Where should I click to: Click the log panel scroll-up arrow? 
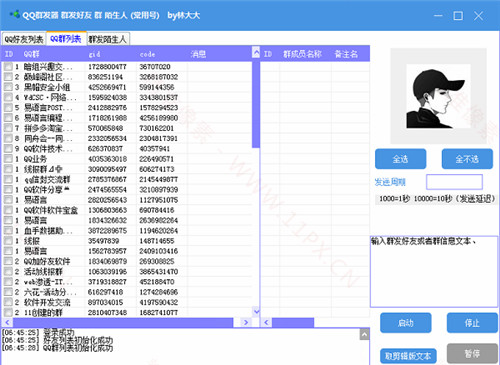[x=364, y=334]
